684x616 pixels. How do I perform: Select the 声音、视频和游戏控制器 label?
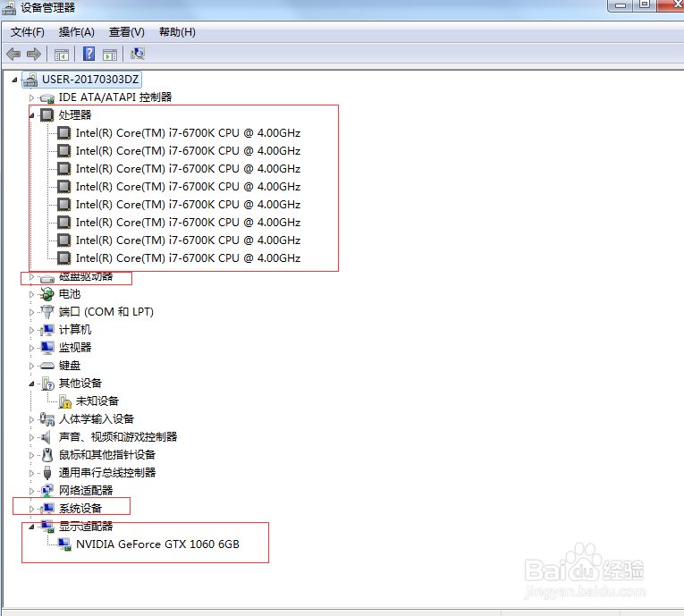(x=118, y=437)
